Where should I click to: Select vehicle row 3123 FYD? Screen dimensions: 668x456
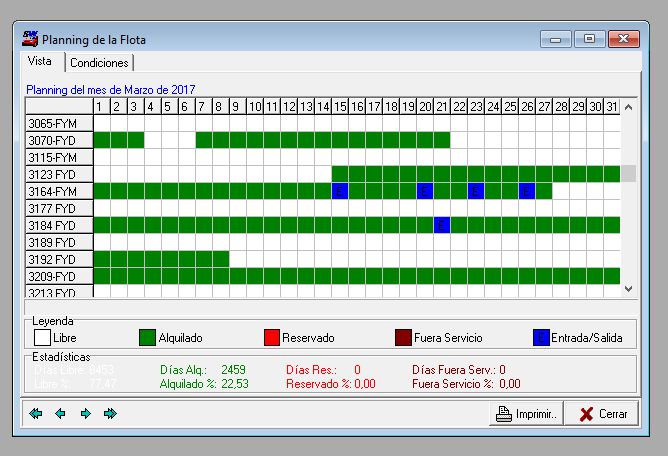(x=59, y=174)
